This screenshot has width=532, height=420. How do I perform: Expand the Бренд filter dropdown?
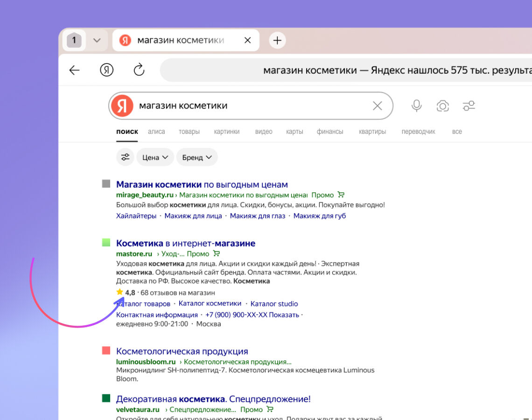(197, 157)
